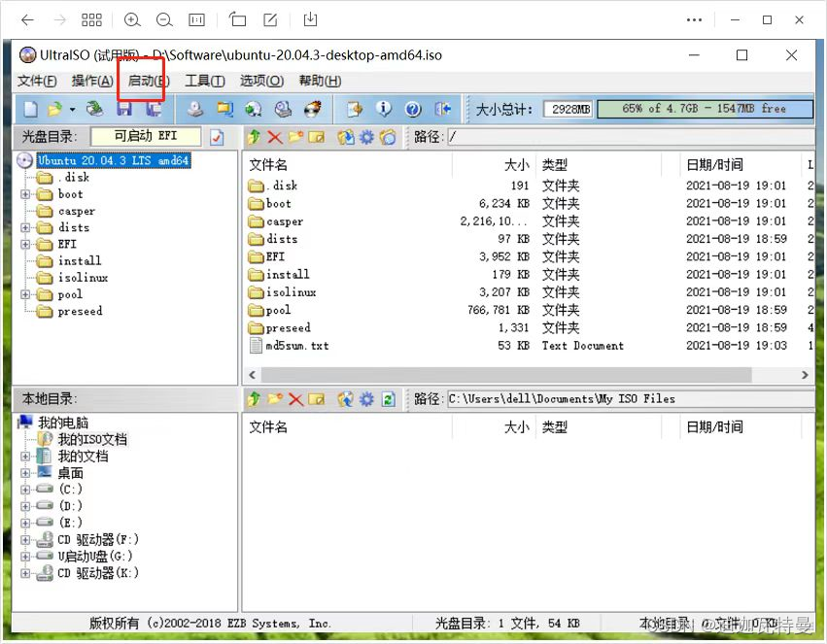
Task: Click the Burn CD/DVD image flaming disc icon
Action: pyautogui.click(x=313, y=109)
